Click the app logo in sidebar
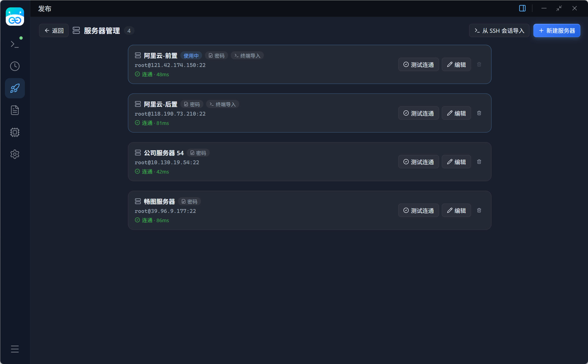Image resolution: width=588 pixels, height=364 pixels. click(x=15, y=17)
